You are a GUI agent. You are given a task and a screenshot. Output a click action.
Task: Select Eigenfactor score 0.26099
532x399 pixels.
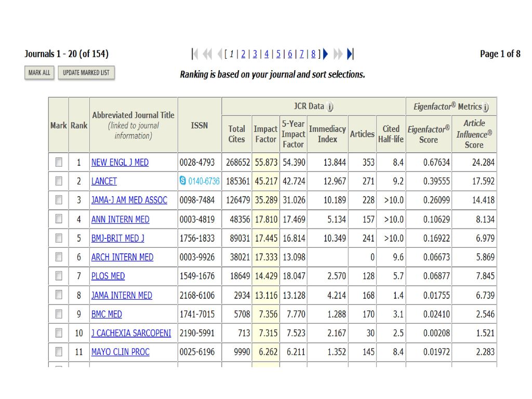tap(436, 200)
